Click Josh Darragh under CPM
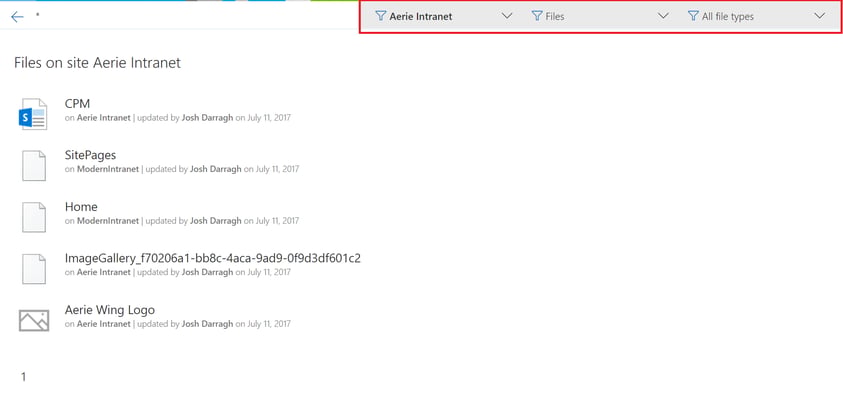843x410 pixels. pyautogui.click(x=208, y=118)
